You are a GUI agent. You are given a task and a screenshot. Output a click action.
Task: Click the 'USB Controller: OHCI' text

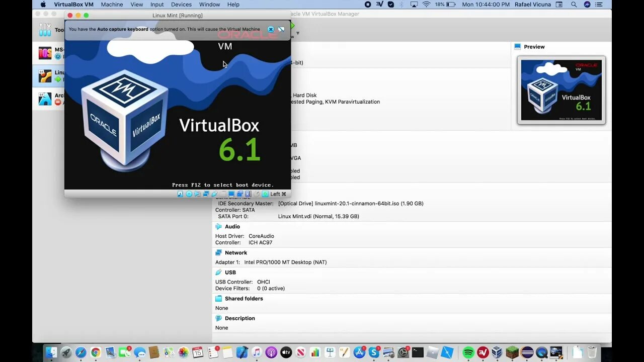pyautogui.click(x=243, y=282)
